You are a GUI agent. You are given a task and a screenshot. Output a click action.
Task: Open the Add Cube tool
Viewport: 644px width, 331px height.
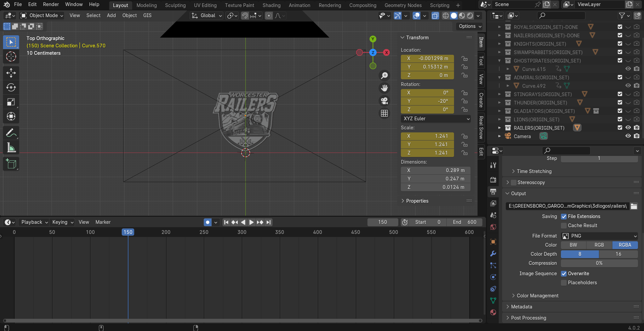click(x=11, y=164)
